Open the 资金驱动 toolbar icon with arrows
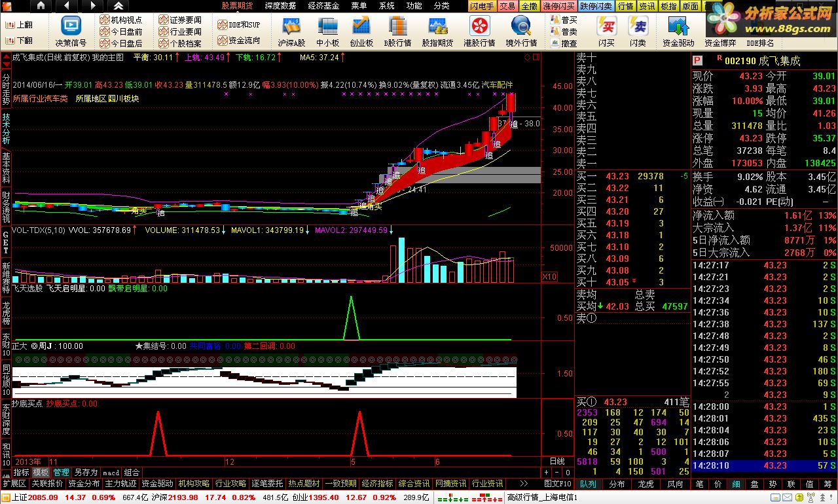Image resolution: width=838 pixels, height=504 pixels. point(678,31)
